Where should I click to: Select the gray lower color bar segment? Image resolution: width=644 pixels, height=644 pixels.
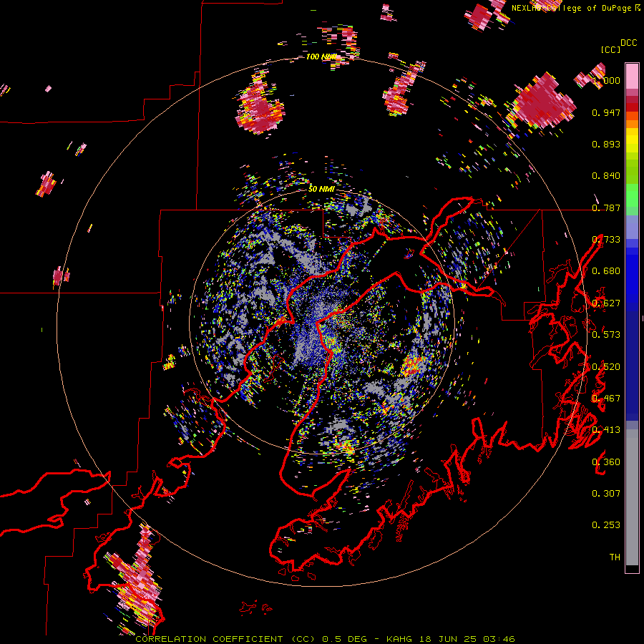tap(632, 497)
